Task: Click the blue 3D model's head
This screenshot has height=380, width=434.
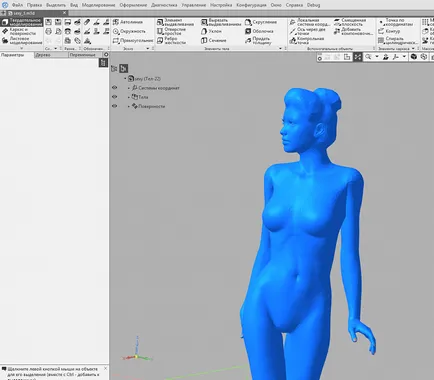Action: tap(308, 120)
